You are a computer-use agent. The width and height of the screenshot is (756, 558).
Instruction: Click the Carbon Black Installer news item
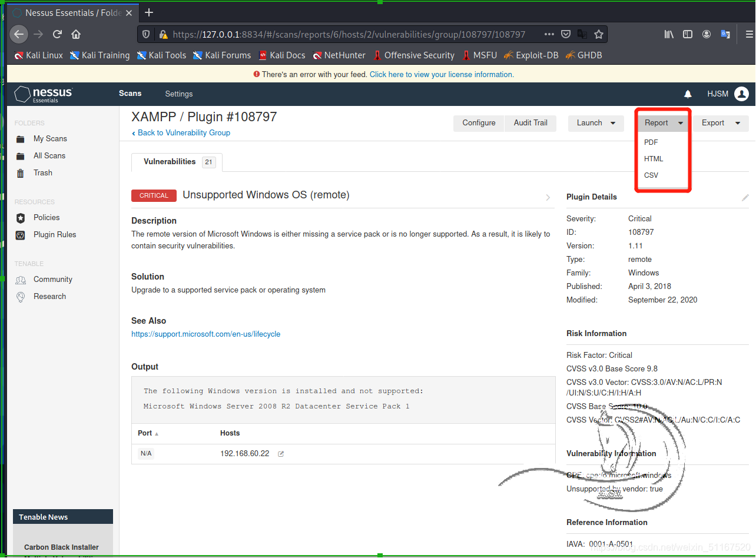pyautogui.click(x=61, y=547)
